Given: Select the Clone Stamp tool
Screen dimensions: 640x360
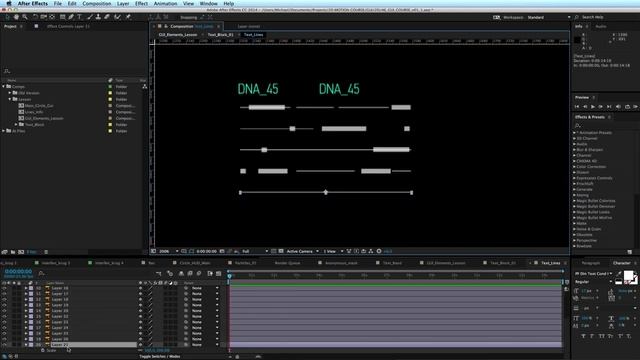Looking at the screenshot, I should pos(98,17).
